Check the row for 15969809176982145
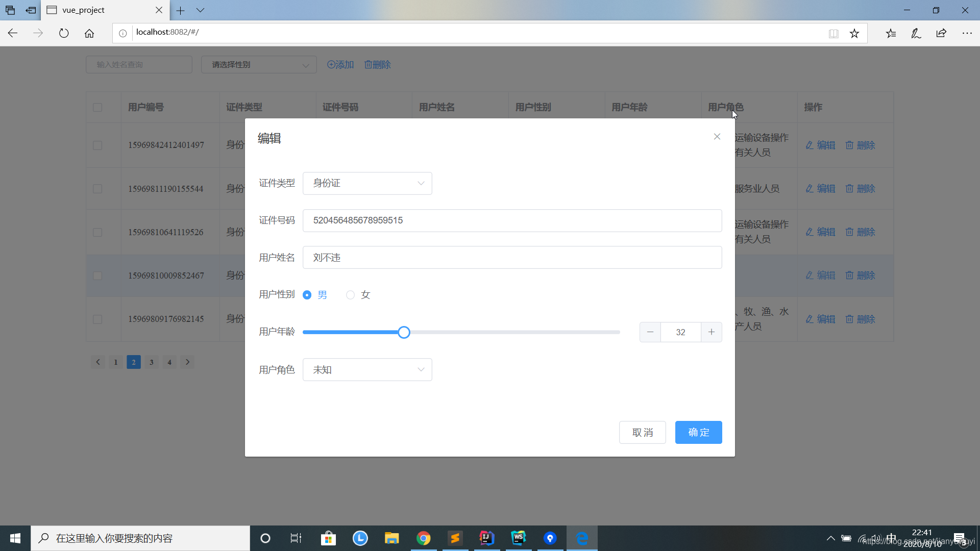Screen dimensions: 980x551 [97, 319]
